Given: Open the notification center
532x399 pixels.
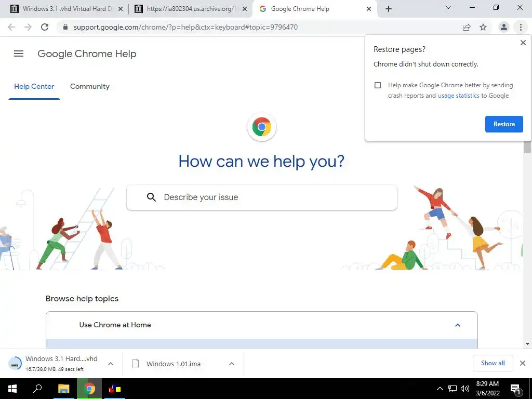Looking at the screenshot, I should 515,390.
